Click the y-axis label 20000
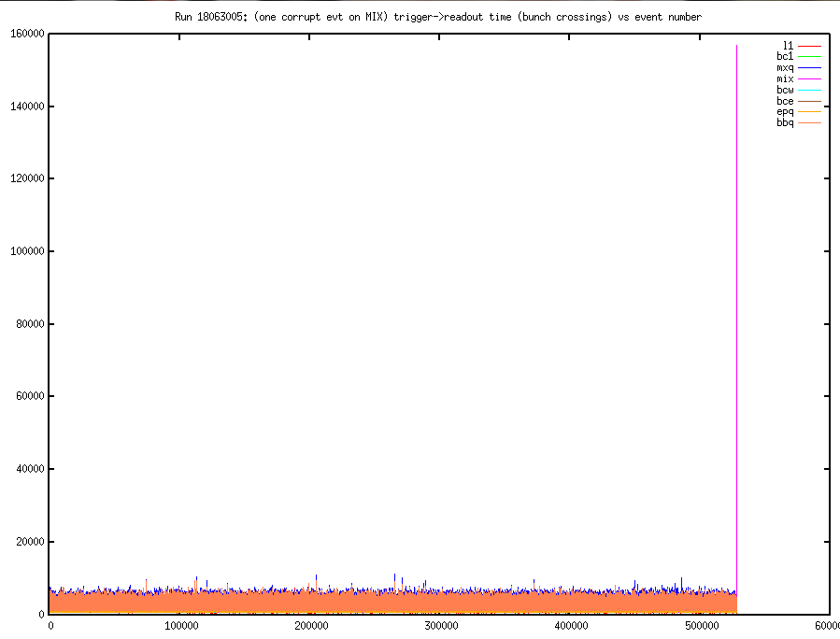The width and height of the screenshot is (840, 639). [x=30, y=542]
